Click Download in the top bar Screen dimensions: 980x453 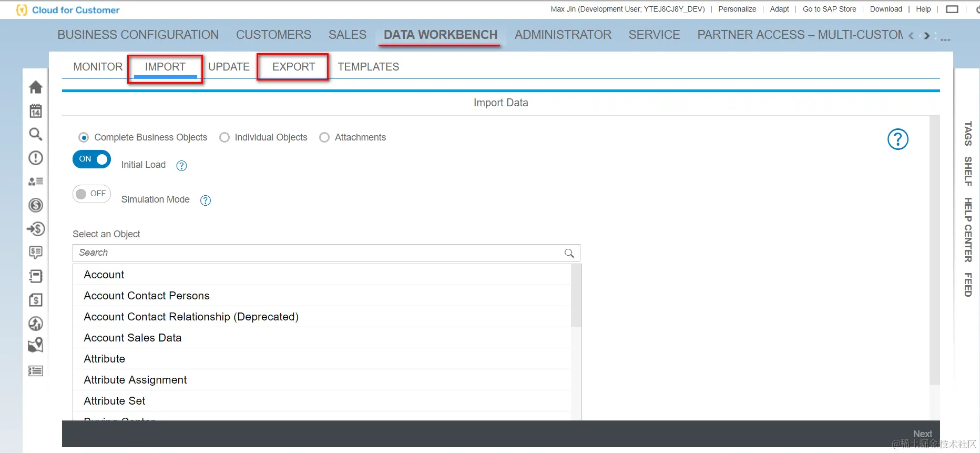pos(886,9)
